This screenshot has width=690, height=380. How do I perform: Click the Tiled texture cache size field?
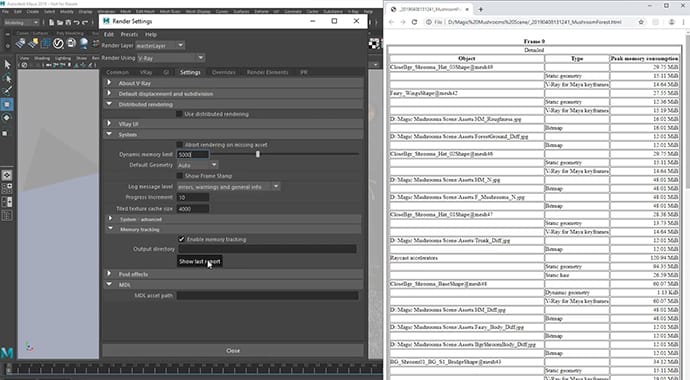tap(193, 208)
